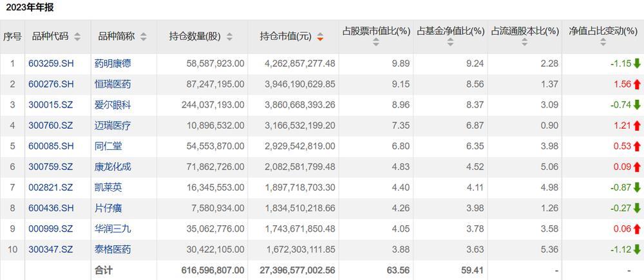Screen dimensions: 644x280
Task: Open stock code 300760.SZ
Action: (50, 126)
